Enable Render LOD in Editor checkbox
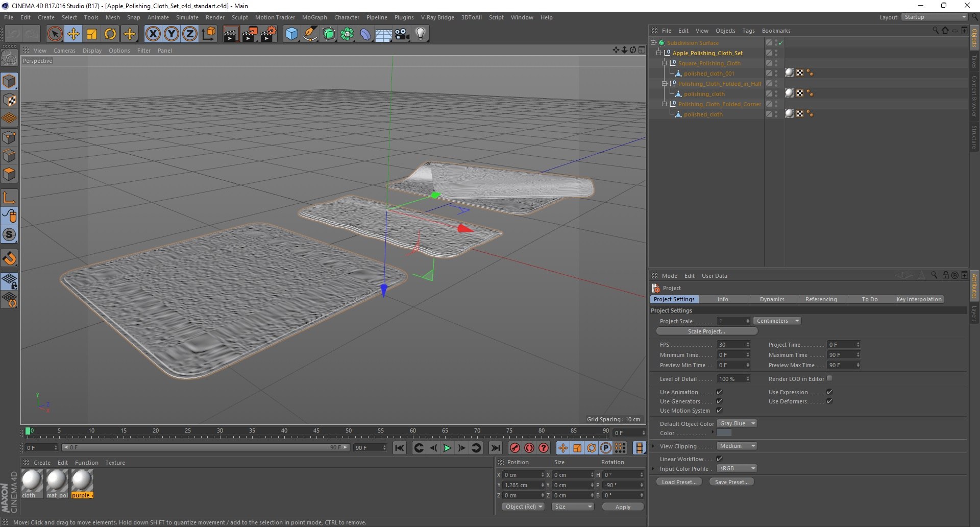 (x=829, y=378)
